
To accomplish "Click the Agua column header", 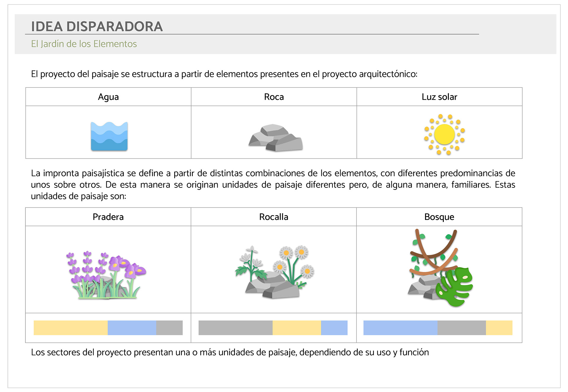I will coord(108,97).
